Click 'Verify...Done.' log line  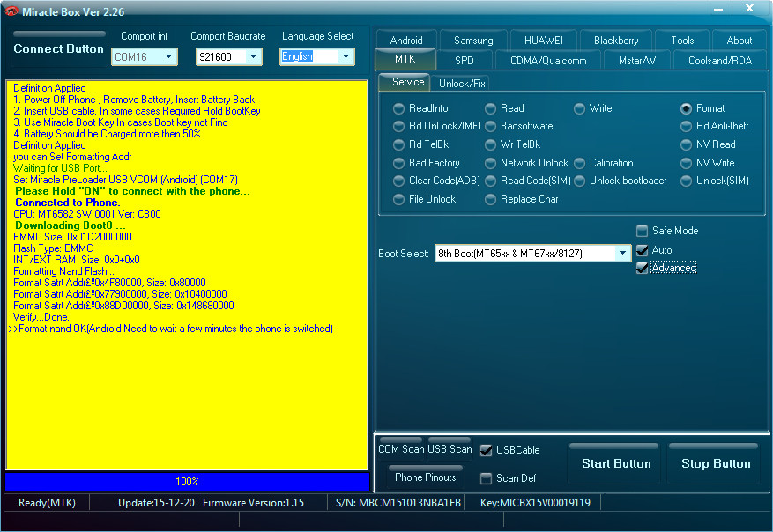point(41,317)
